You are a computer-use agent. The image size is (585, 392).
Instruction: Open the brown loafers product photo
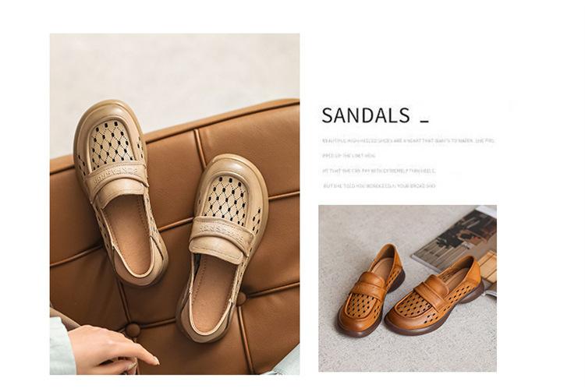pyautogui.click(x=407, y=288)
